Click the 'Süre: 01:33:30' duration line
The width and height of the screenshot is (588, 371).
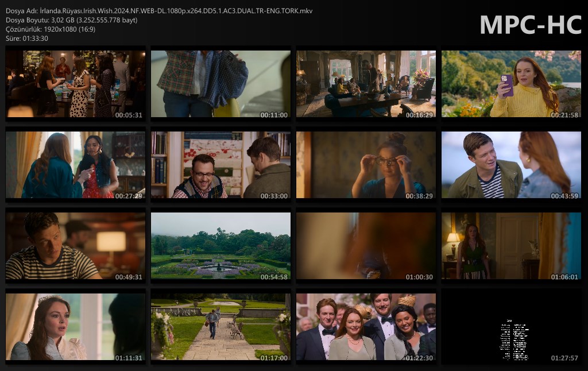[27, 38]
